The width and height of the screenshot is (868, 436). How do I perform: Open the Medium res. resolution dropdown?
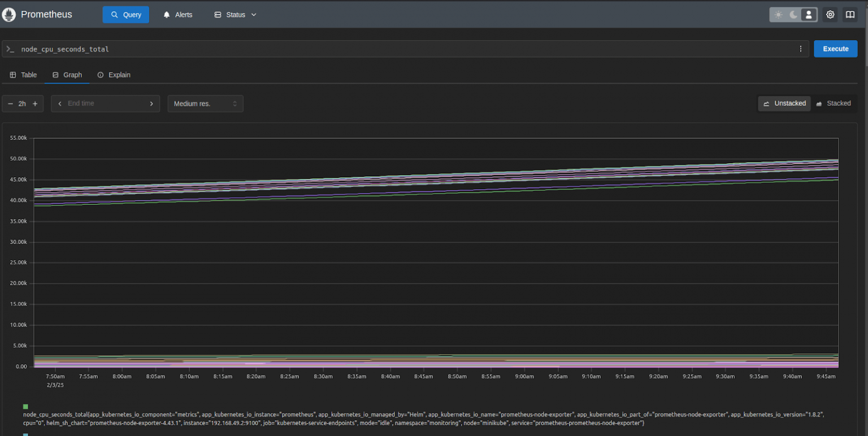coord(205,103)
